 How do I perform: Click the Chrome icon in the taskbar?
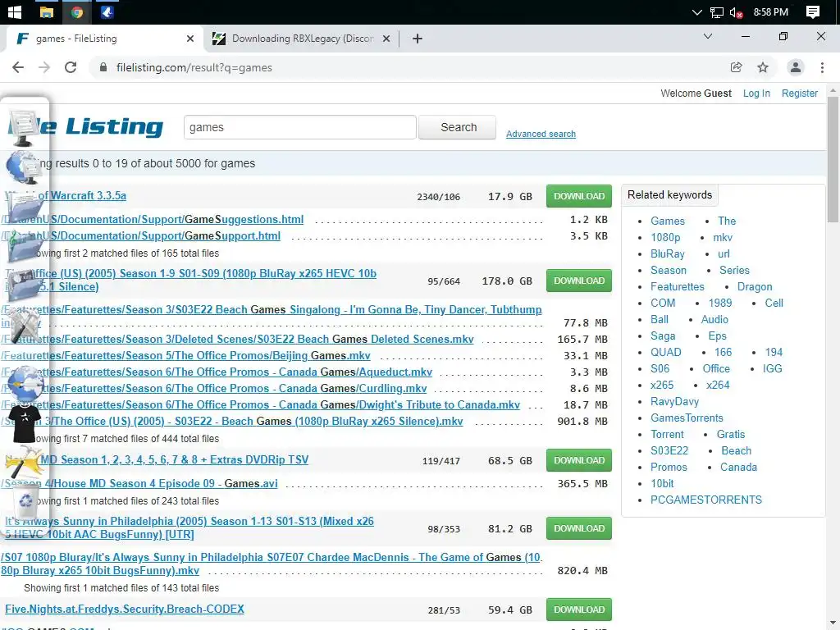click(x=76, y=11)
